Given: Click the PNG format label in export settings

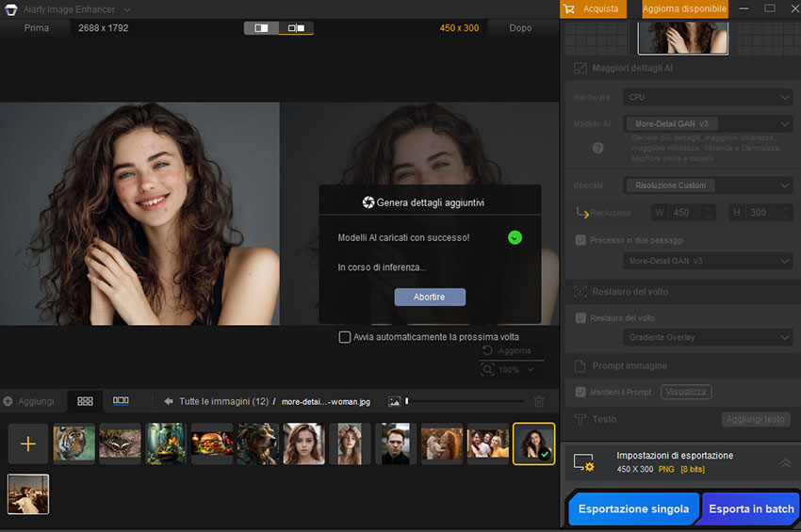Looking at the screenshot, I should click(x=666, y=469).
